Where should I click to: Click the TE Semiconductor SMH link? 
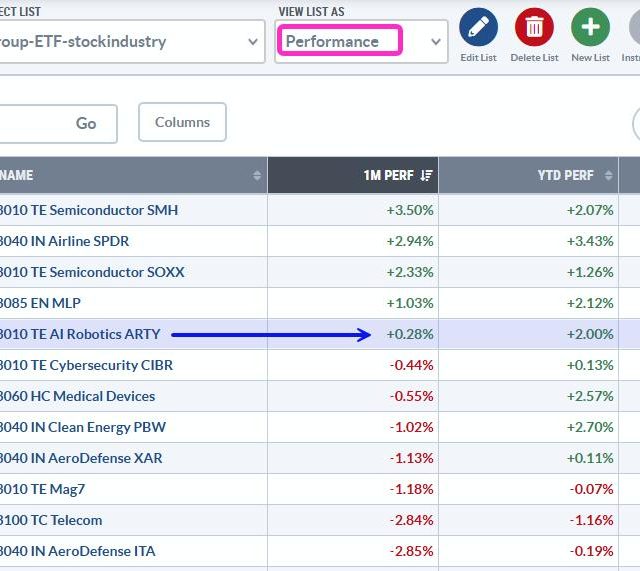click(x=90, y=210)
